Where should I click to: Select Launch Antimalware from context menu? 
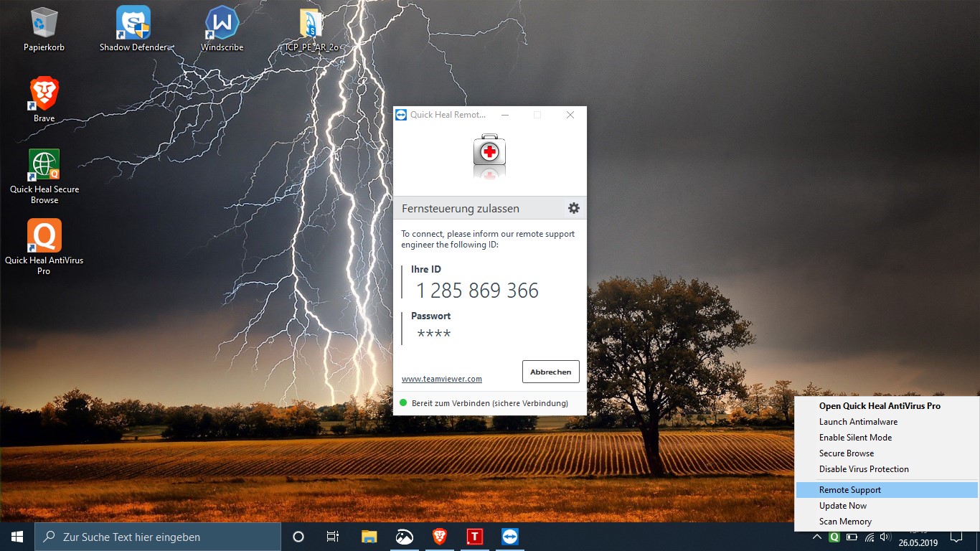(x=887, y=422)
